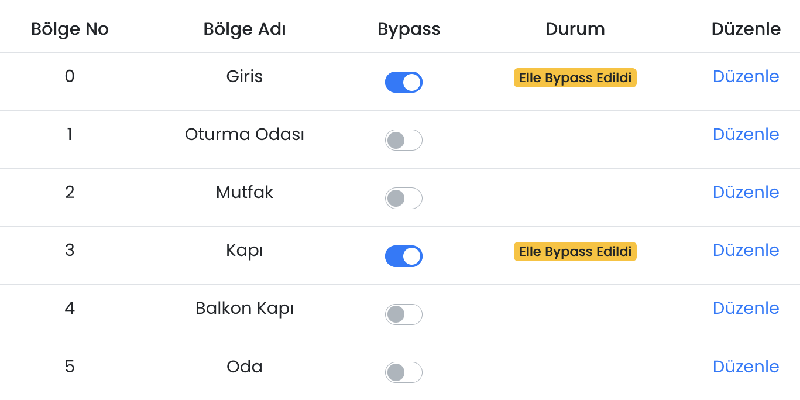Click Düzenle in the Oda row

coord(745,366)
